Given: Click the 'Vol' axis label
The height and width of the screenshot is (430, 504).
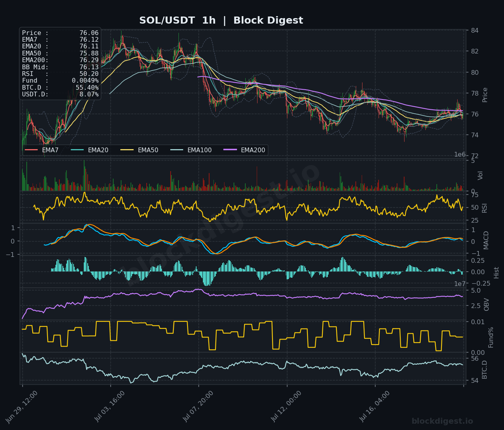Looking at the screenshot, I should tap(480, 175).
